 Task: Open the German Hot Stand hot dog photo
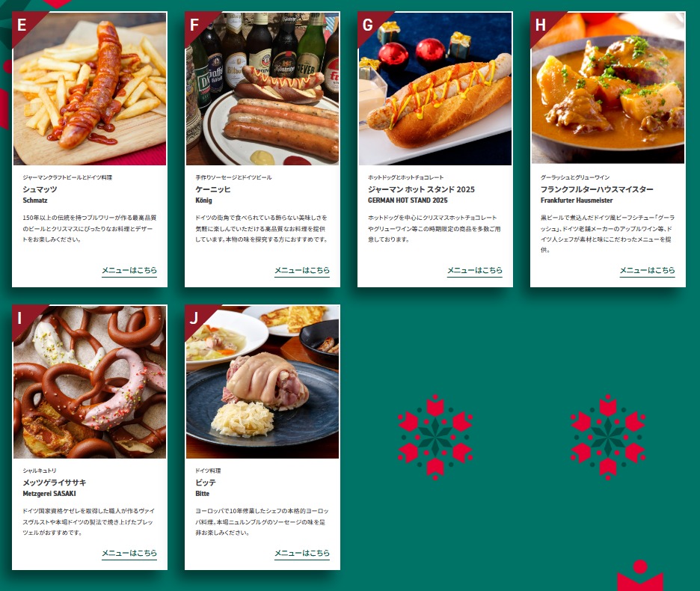(x=435, y=89)
